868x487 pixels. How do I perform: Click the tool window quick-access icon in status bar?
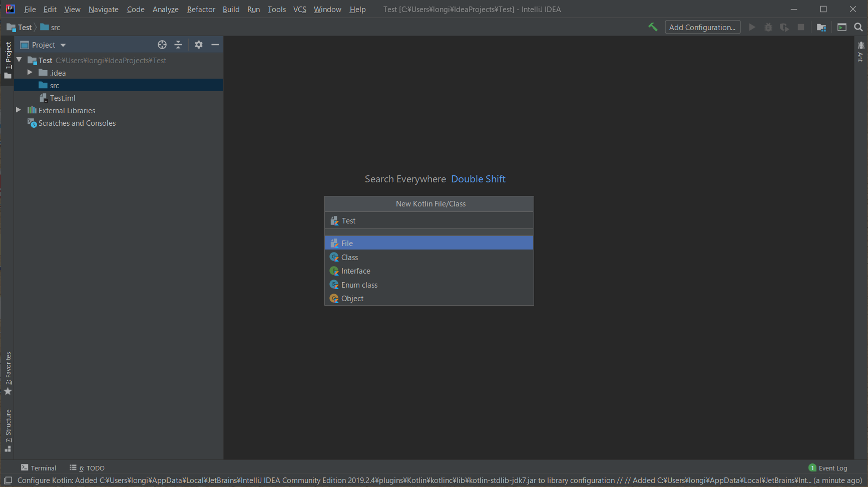(x=8, y=480)
